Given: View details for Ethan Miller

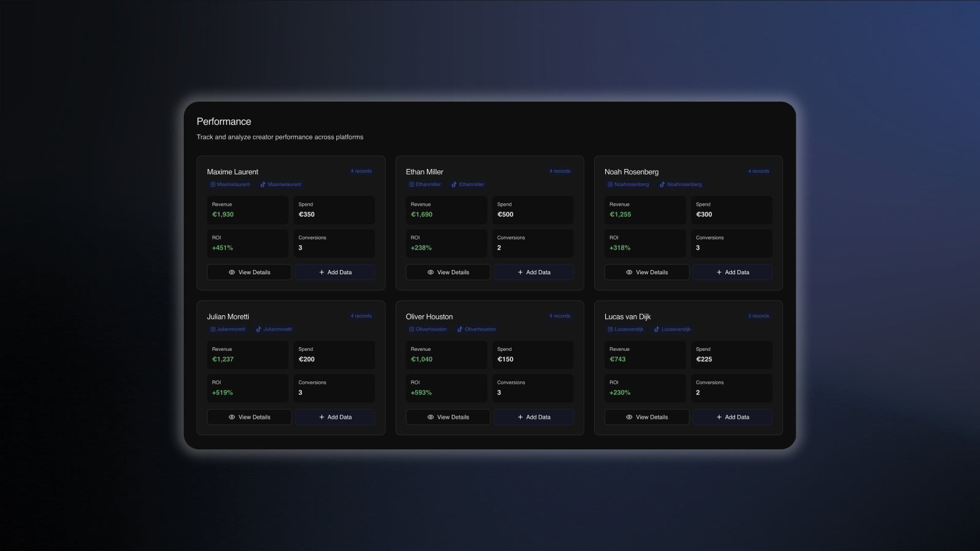Looking at the screenshot, I should tap(448, 272).
